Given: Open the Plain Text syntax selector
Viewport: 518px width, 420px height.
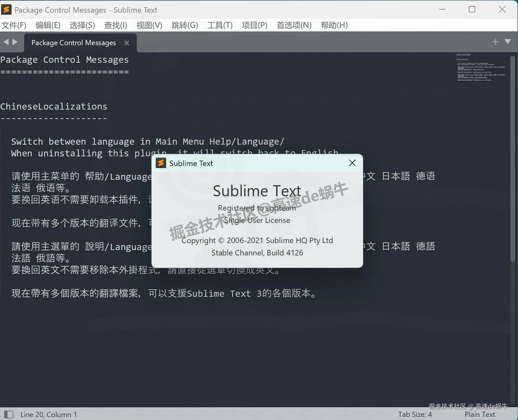Looking at the screenshot, I should pyautogui.click(x=480, y=415).
